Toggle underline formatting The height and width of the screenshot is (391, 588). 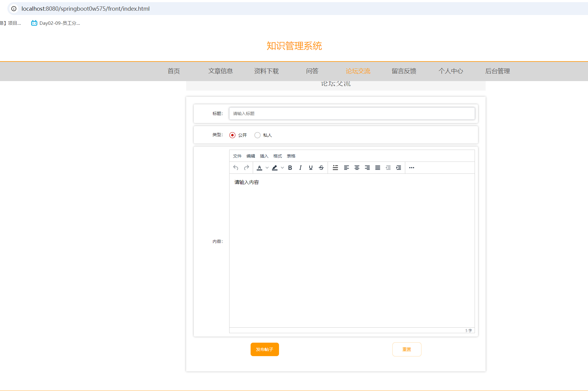coord(311,168)
